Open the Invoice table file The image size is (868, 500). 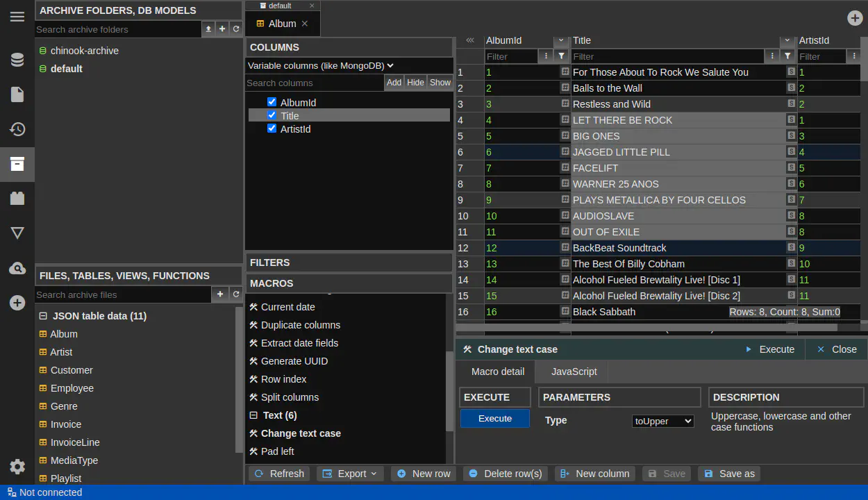[66, 424]
